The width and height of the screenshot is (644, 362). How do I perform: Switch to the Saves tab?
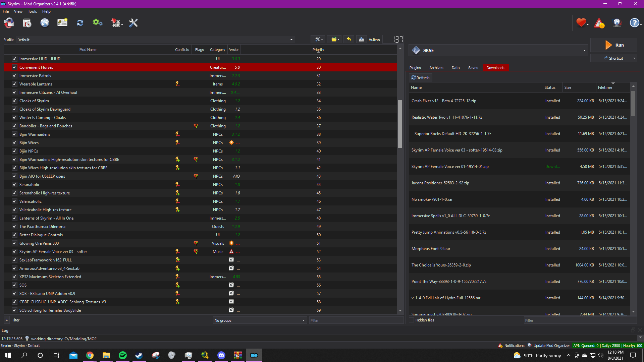473,68
